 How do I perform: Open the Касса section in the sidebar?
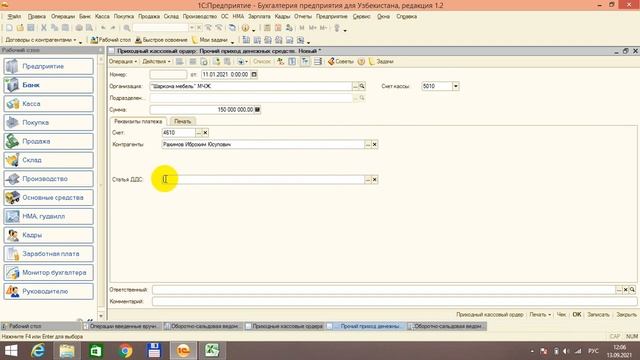click(x=49, y=104)
